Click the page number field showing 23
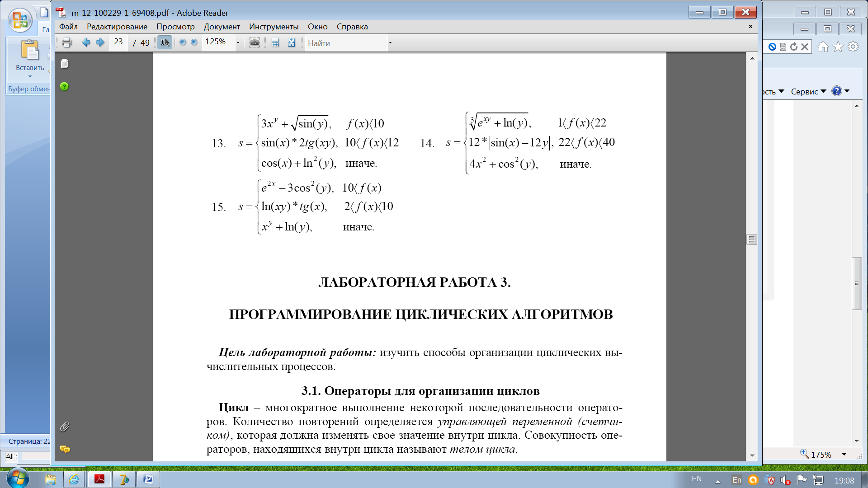The image size is (868, 488). coord(118,42)
